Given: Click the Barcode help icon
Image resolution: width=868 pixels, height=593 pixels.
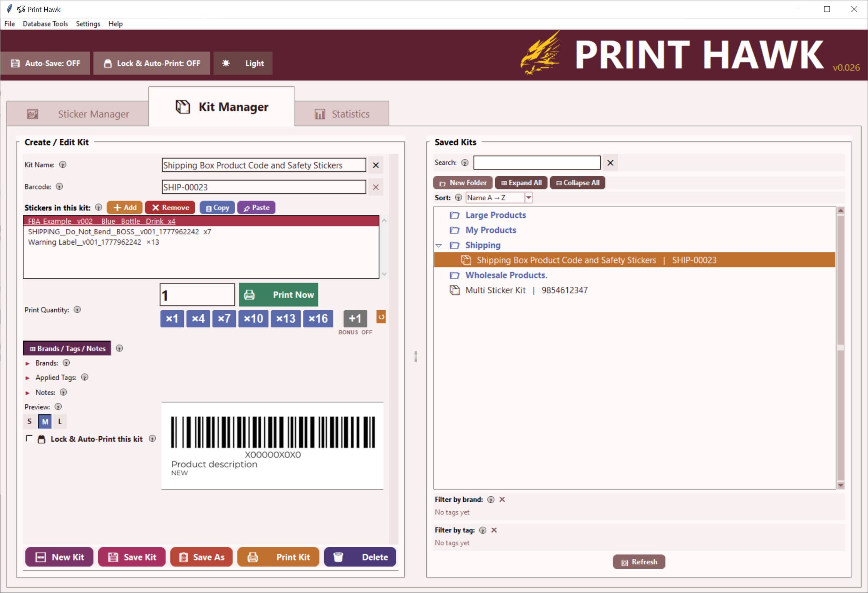Looking at the screenshot, I should point(59,186).
